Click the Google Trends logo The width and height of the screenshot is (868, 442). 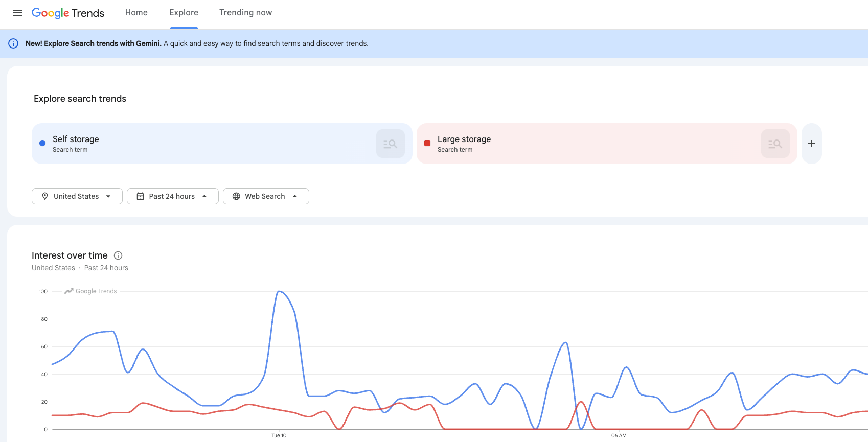pos(68,13)
